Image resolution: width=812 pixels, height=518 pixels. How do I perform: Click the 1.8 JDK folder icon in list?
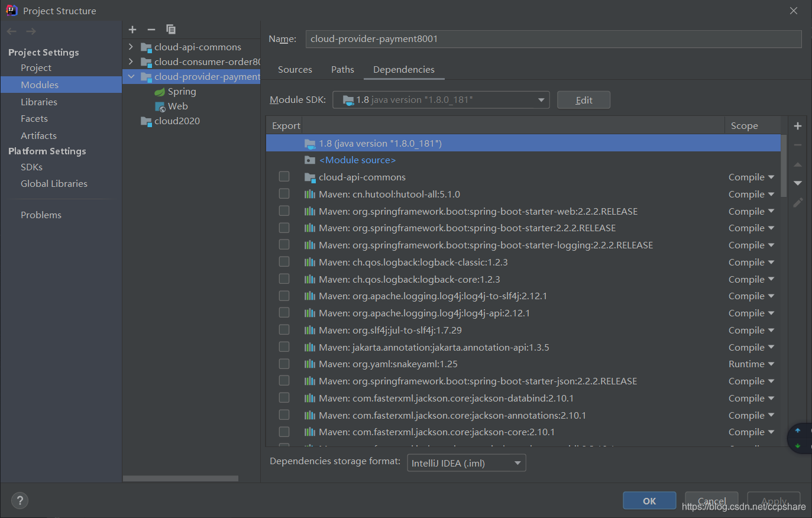310,144
